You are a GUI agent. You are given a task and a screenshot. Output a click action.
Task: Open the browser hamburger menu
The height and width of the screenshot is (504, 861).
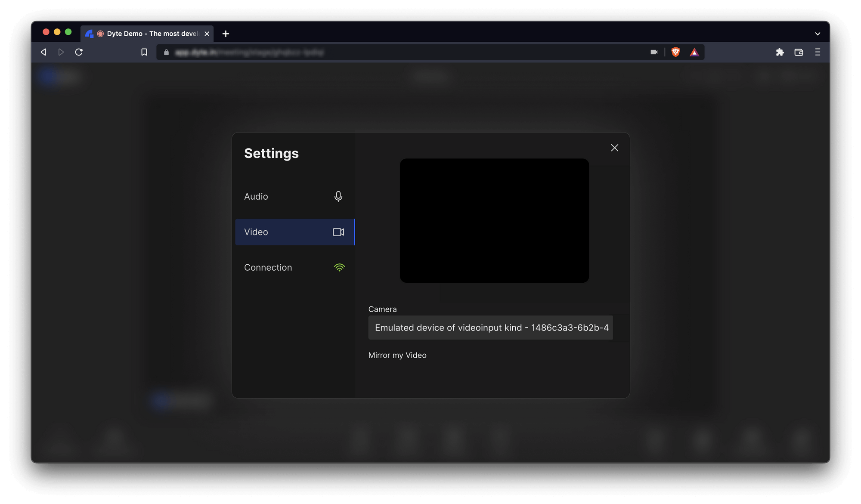(x=818, y=52)
